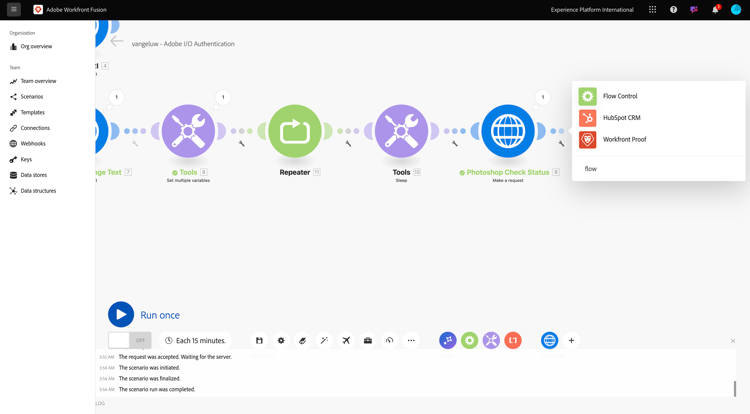Click the auto-align magic wand icon

coord(324,340)
